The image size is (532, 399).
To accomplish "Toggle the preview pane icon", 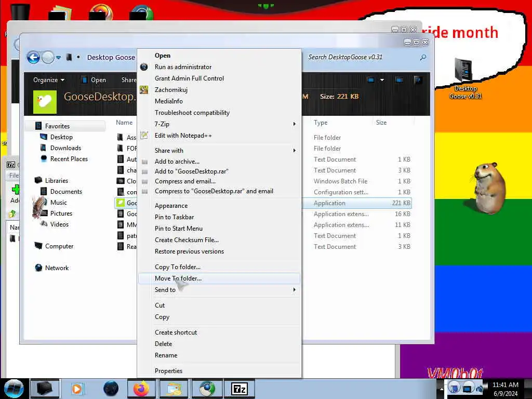I will 399,80.
